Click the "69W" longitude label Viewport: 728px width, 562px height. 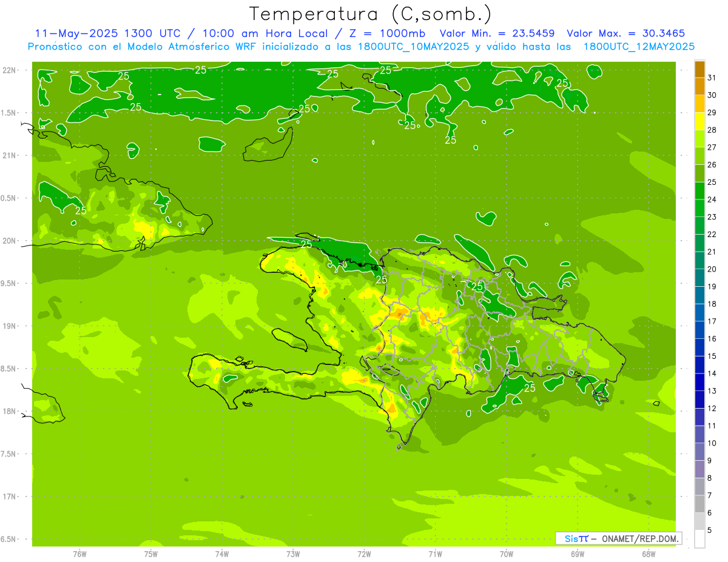point(577,554)
